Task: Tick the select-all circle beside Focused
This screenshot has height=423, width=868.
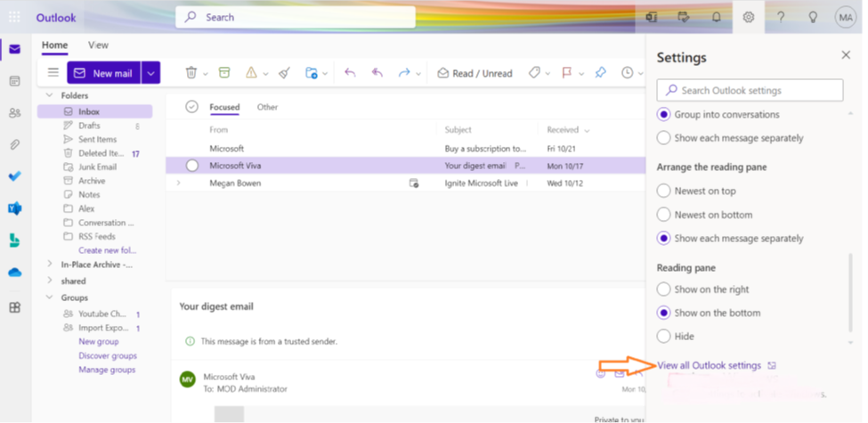Action: coord(191,107)
